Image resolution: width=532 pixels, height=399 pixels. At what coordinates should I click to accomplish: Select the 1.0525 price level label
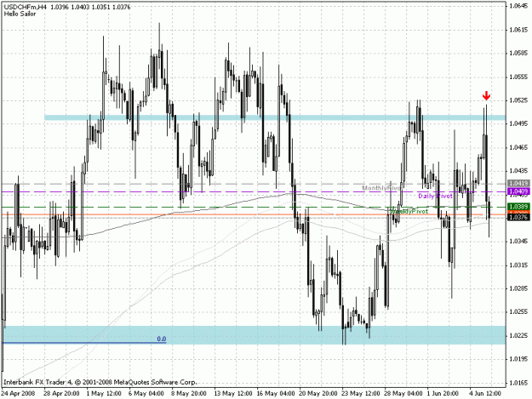[x=518, y=100]
